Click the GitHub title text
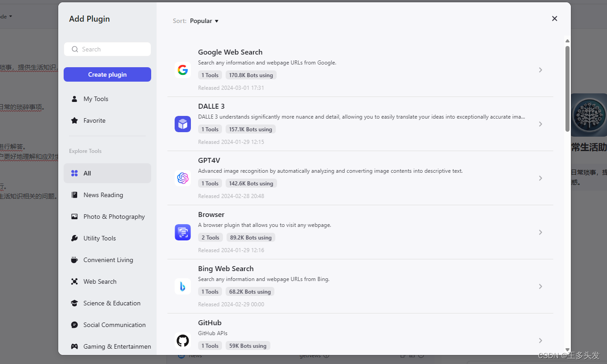 [x=210, y=323]
